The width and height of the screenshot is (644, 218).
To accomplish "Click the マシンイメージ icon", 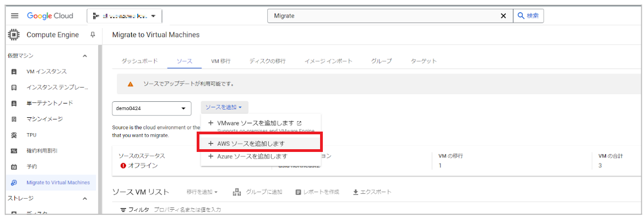I will click(x=14, y=119).
